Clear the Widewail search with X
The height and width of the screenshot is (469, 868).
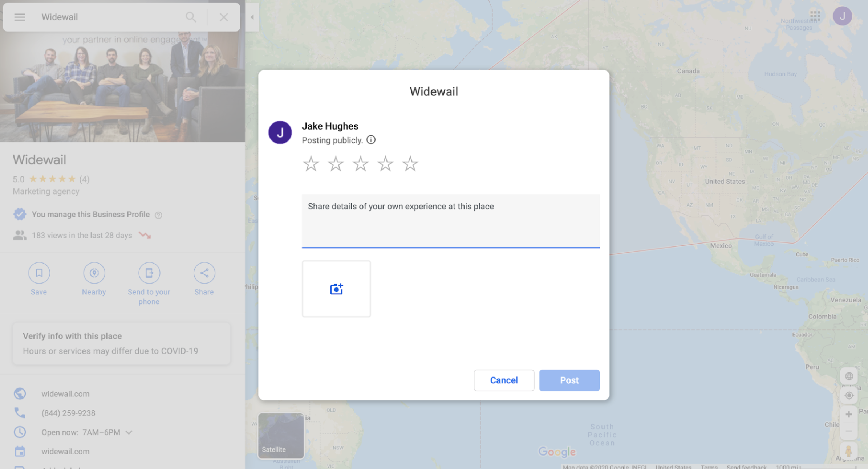click(224, 17)
